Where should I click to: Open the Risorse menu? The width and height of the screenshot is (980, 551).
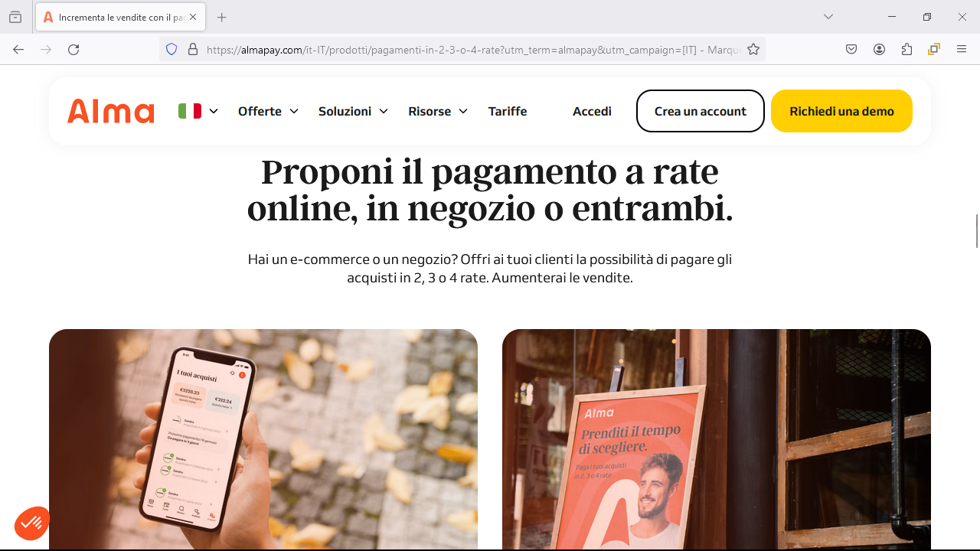pos(438,111)
